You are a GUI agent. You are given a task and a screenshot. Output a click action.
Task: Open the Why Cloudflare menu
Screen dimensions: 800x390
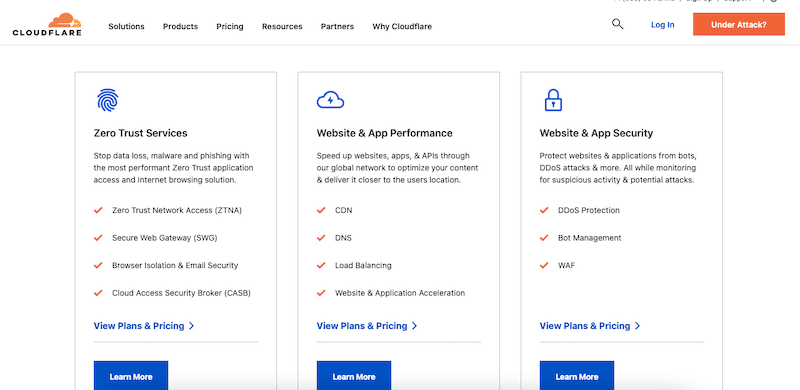[x=402, y=27]
